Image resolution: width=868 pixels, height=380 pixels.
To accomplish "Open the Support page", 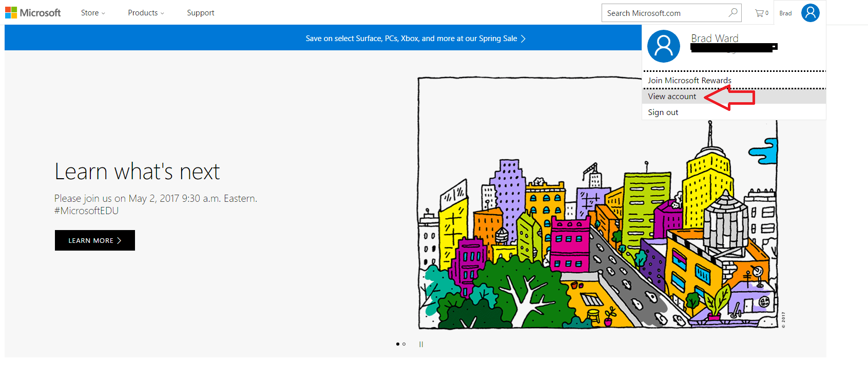I will pyautogui.click(x=200, y=13).
